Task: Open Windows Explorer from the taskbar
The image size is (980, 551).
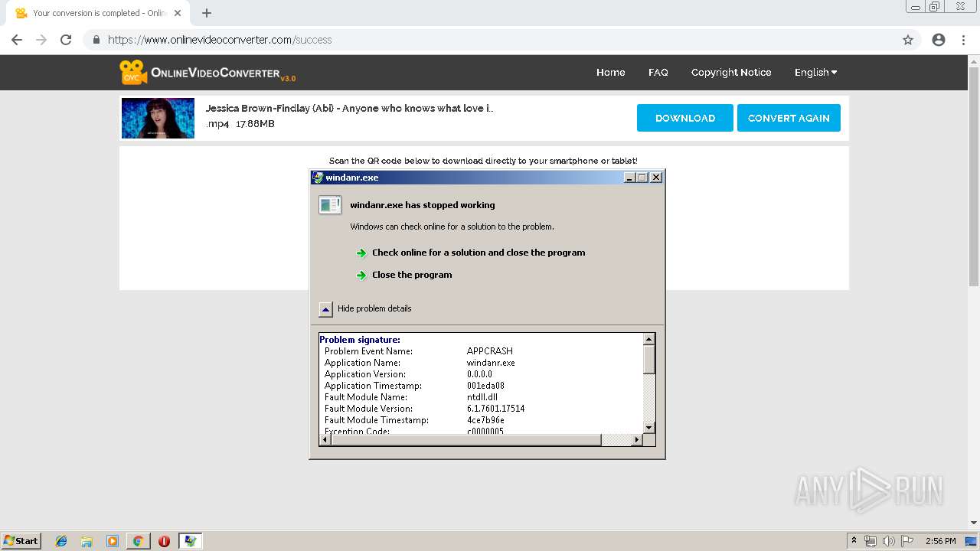Action: point(87,541)
